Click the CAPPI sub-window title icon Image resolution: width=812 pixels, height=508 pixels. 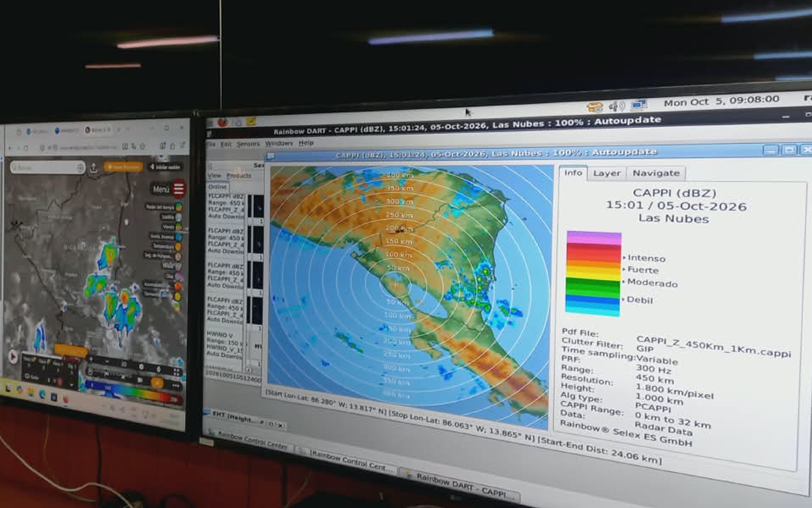(x=271, y=156)
